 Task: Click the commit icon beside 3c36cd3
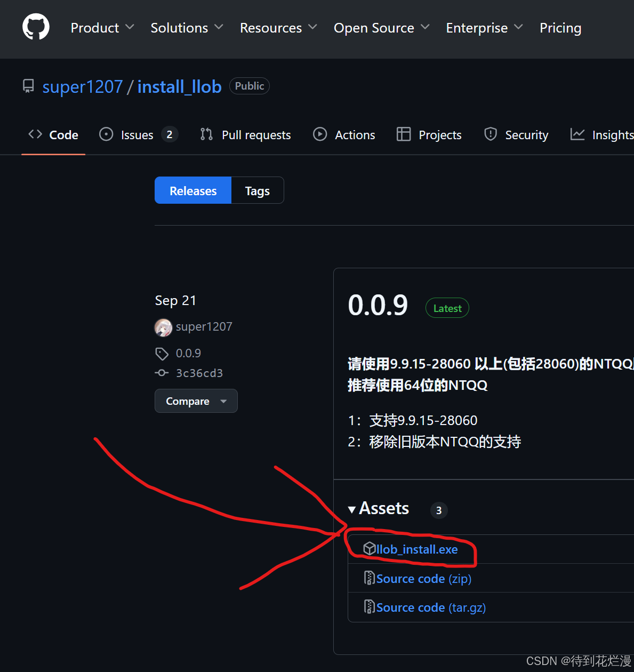162,373
